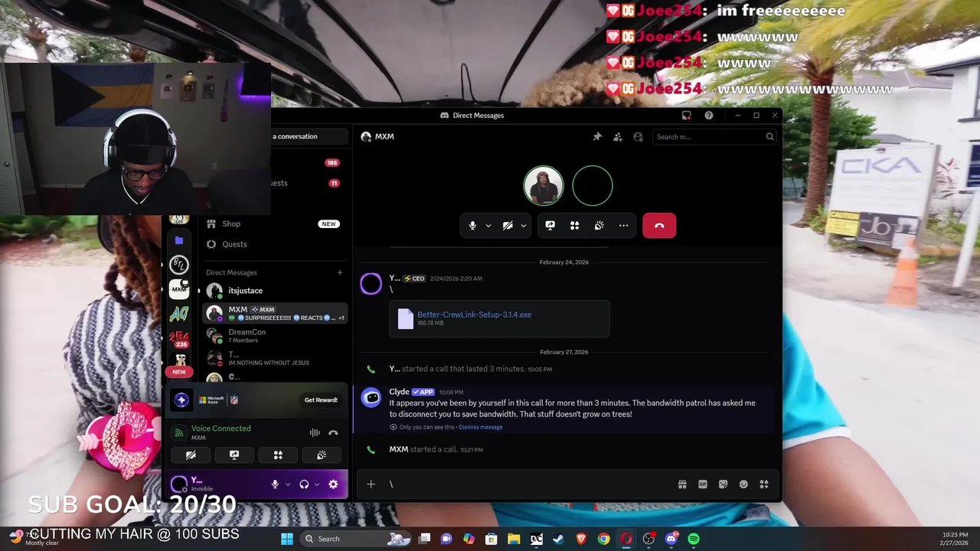Open Discord help icon in the title bar

709,116
